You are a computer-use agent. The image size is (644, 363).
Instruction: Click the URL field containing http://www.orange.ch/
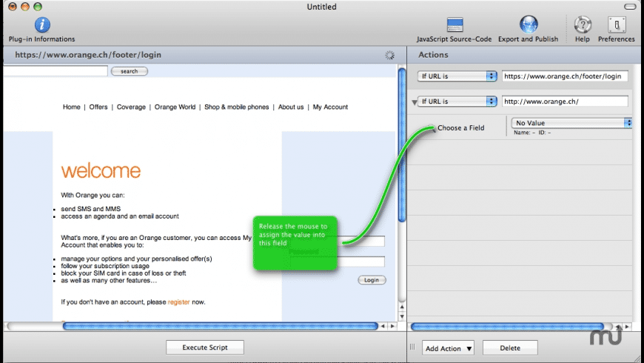pos(565,101)
